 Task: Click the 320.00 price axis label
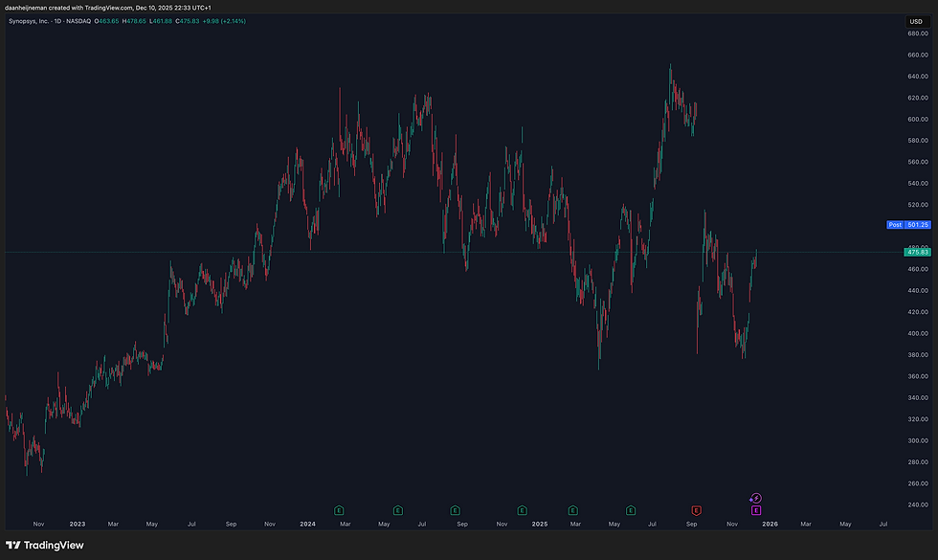point(918,419)
